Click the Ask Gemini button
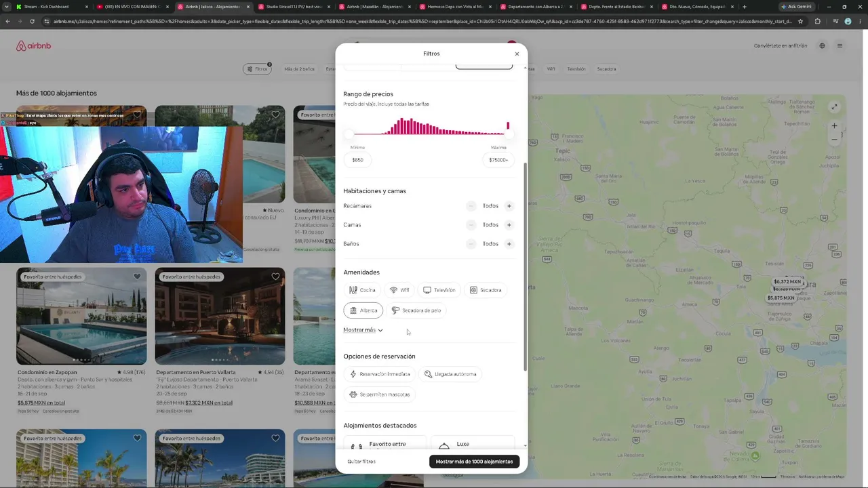 pyautogui.click(x=796, y=7)
